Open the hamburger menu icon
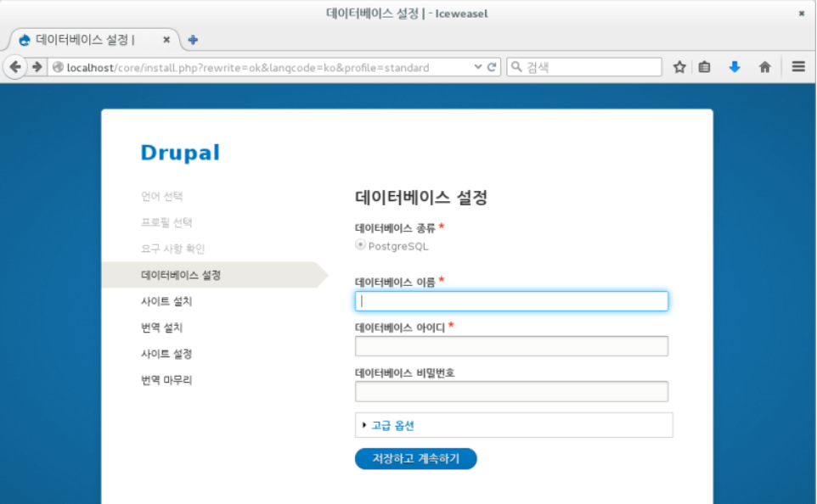Viewport: 817px width, 504px height. 798,67
